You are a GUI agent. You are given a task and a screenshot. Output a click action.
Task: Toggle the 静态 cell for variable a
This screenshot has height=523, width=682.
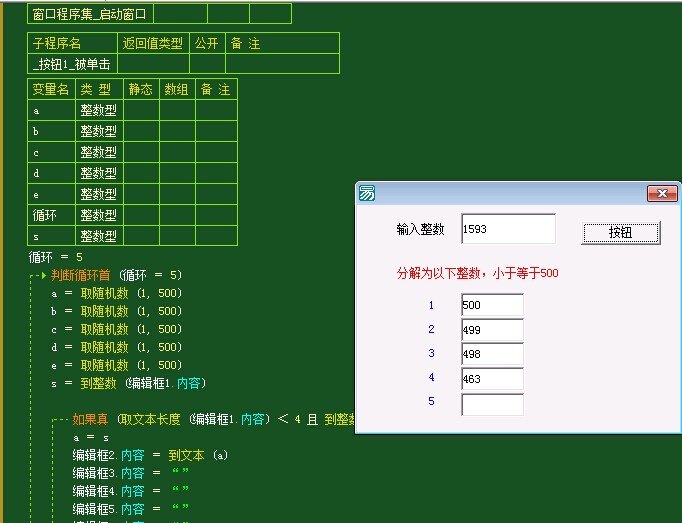pyautogui.click(x=141, y=111)
